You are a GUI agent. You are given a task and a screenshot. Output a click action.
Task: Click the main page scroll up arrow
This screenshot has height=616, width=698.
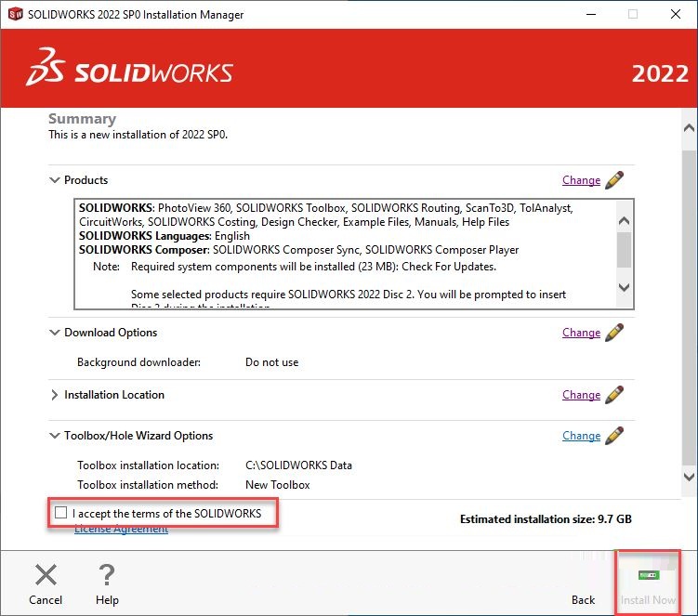pyautogui.click(x=689, y=128)
